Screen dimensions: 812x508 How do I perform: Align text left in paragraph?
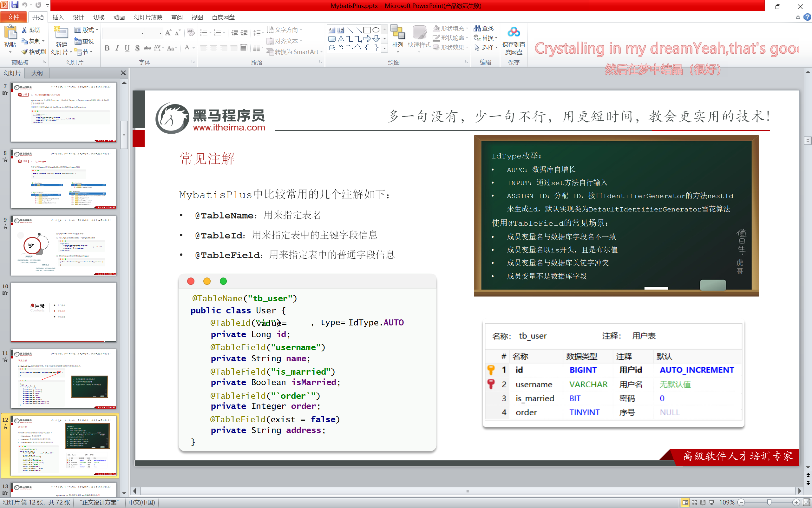(203, 48)
